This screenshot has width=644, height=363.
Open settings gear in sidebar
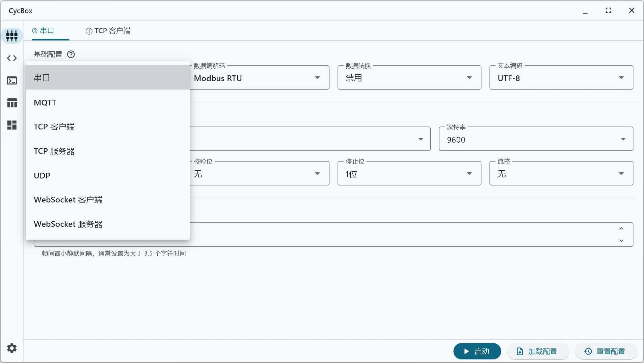[x=12, y=348]
